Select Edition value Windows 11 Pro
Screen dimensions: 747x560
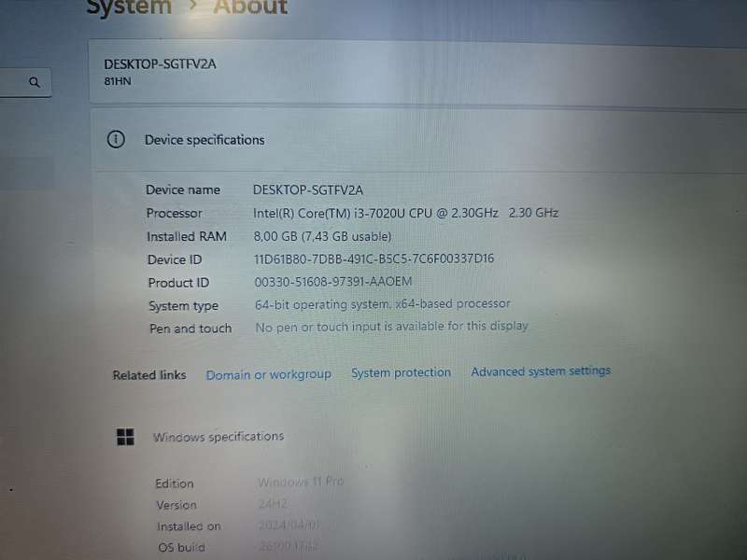point(301,482)
